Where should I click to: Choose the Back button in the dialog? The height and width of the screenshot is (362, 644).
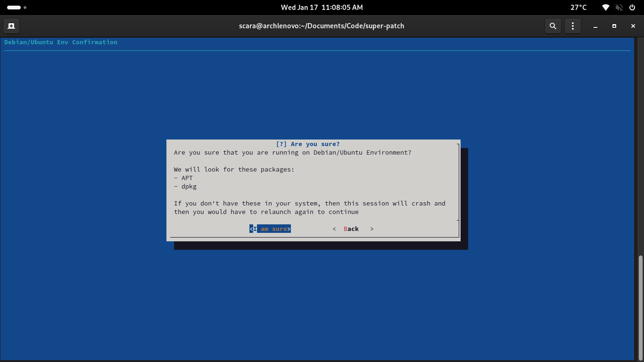click(353, 229)
